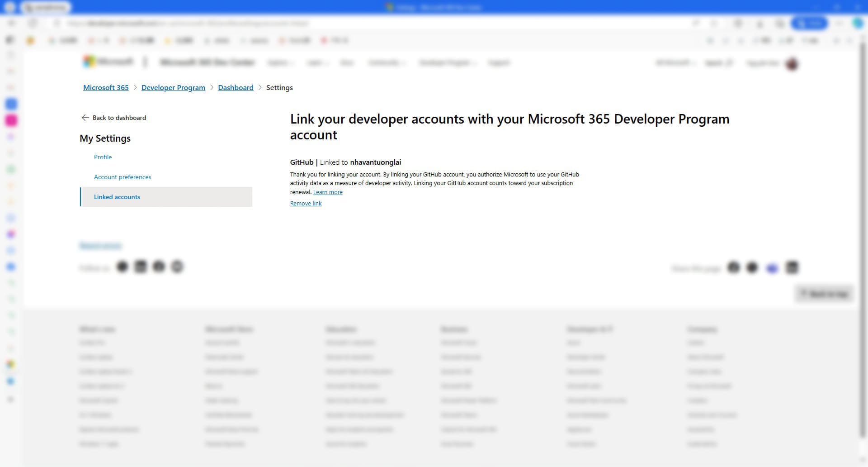
Task: Open Account preferences settings
Action: coord(123,177)
